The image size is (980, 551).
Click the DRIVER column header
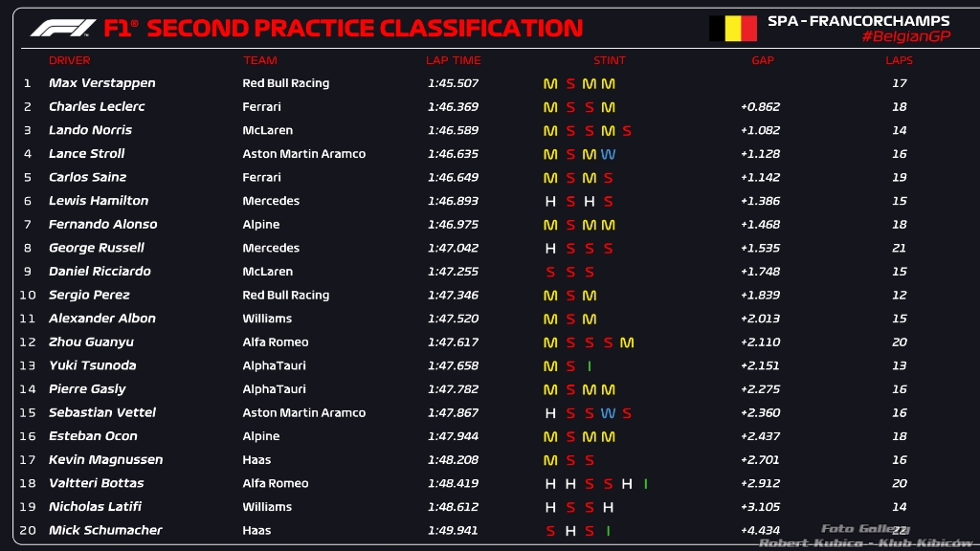pyautogui.click(x=69, y=60)
